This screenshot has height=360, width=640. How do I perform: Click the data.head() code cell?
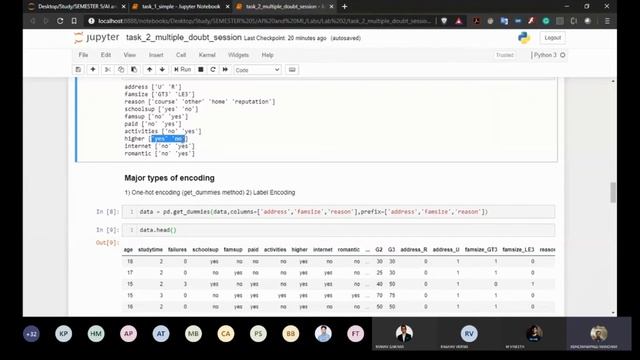coord(338,230)
